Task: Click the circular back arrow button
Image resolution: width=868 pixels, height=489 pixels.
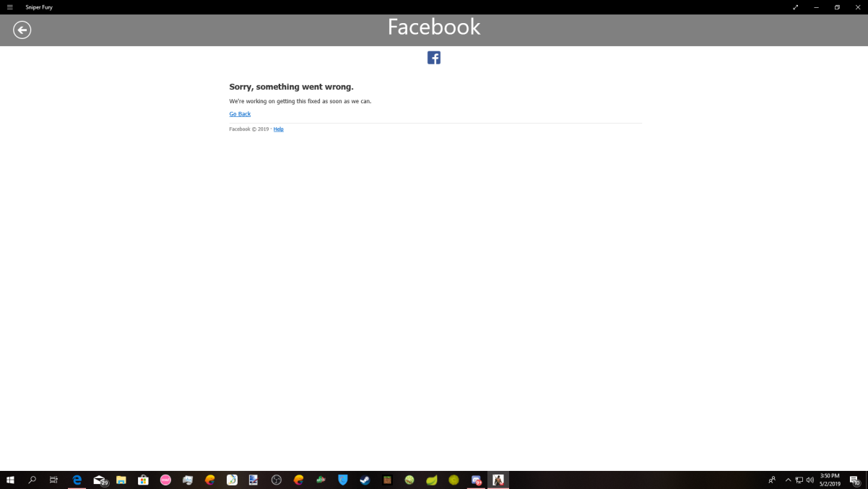Action: (x=22, y=30)
